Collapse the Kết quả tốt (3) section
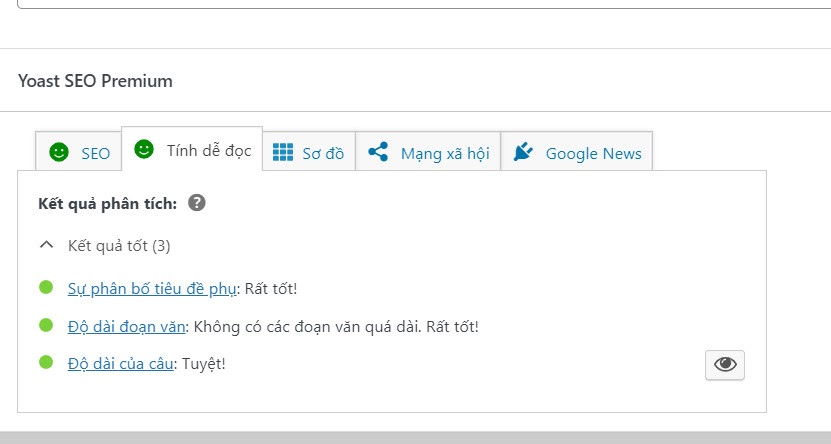This screenshot has height=444, width=831. coord(47,245)
